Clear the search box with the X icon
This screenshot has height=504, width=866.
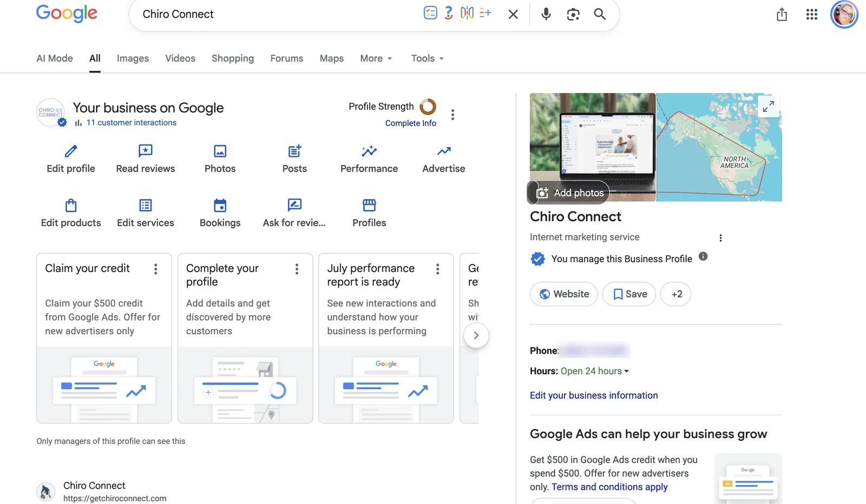513,14
